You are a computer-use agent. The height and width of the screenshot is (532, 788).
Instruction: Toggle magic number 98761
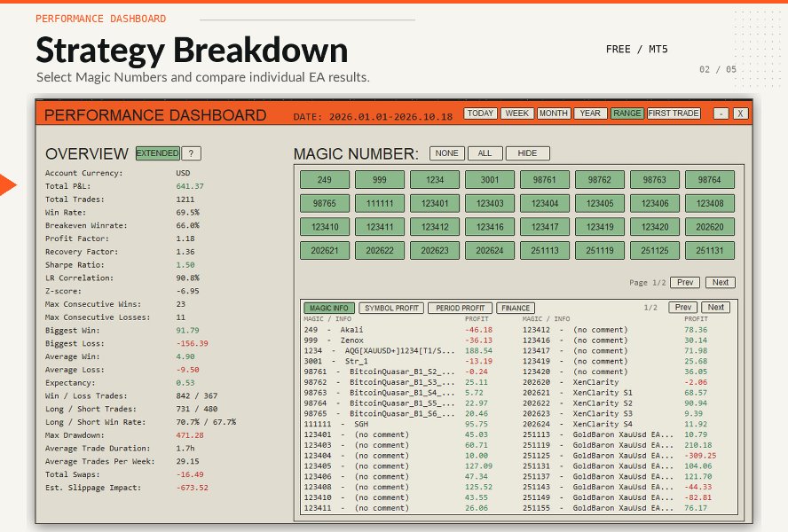tap(545, 180)
